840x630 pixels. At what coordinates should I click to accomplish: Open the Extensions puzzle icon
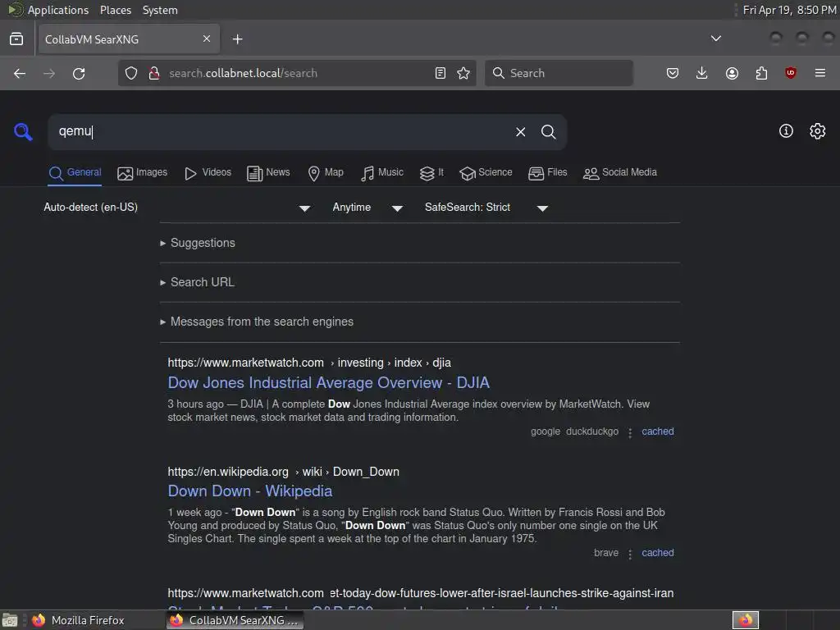(761, 73)
